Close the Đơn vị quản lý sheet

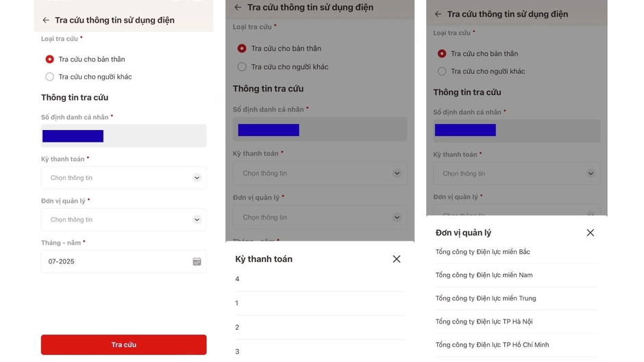[x=590, y=233]
